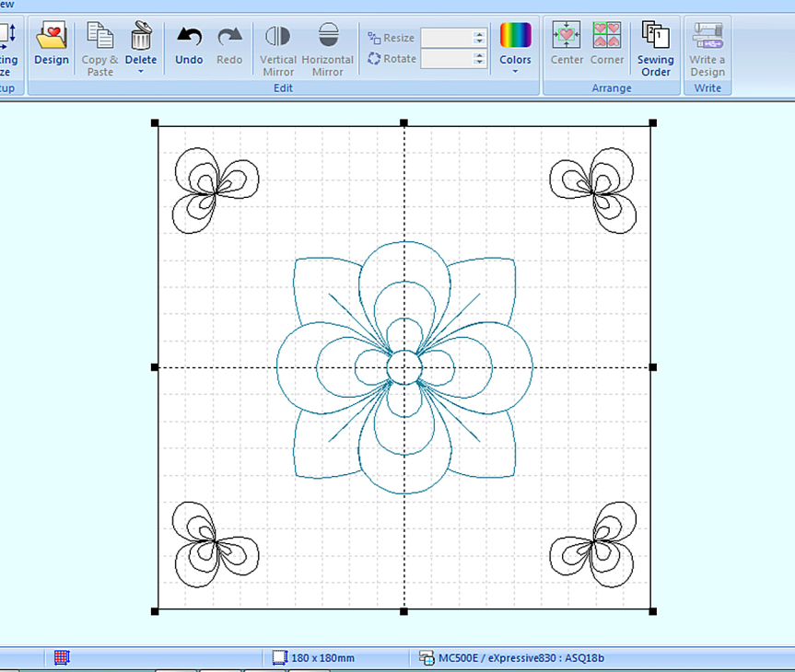Increase the Resize value with up spinner
The width and height of the screenshot is (795, 672).
pyautogui.click(x=479, y=34)
